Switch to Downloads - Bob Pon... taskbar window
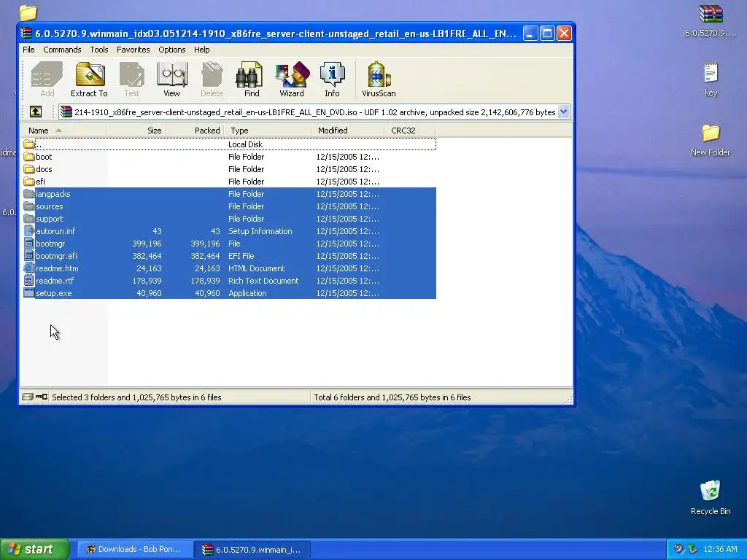747x560 pixels. pos(135,549)
